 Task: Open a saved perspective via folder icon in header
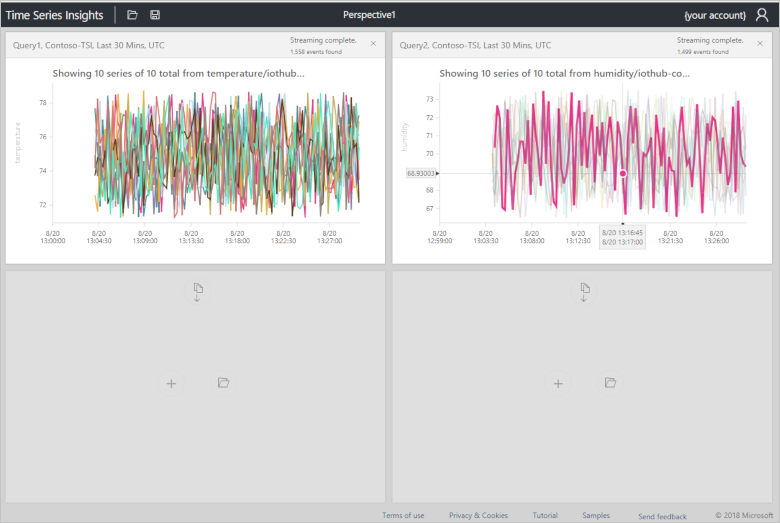tap(132, 15)
